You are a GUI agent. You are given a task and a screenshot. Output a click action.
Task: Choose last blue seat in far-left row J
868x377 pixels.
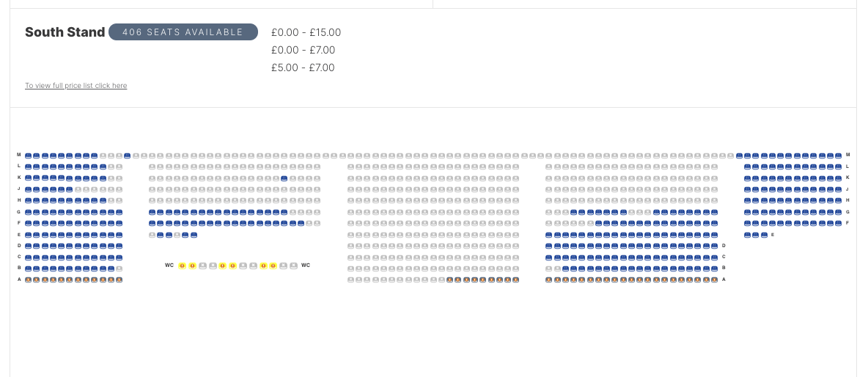69,189
